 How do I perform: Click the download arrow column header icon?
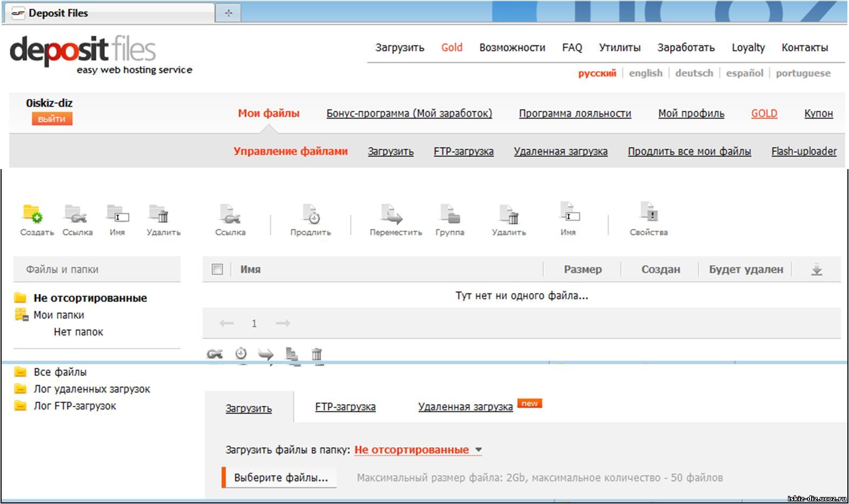coord(817,270)
